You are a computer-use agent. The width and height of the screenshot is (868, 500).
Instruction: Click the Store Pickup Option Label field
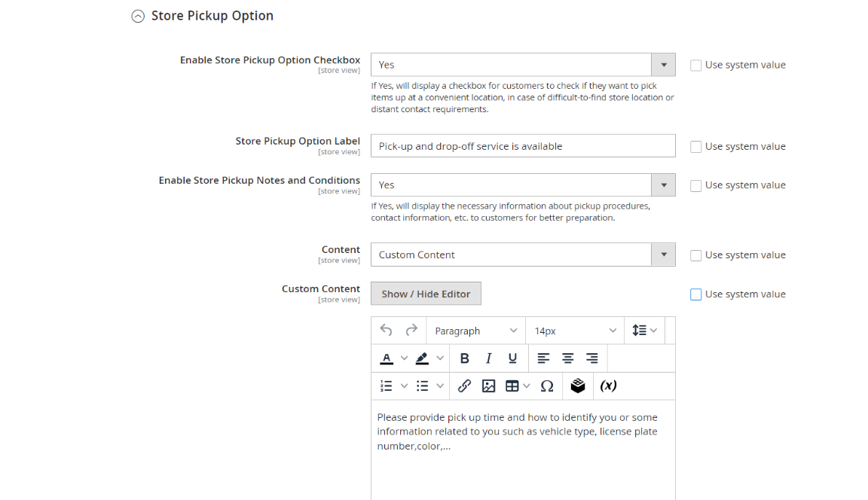click(x=523, y=146)
